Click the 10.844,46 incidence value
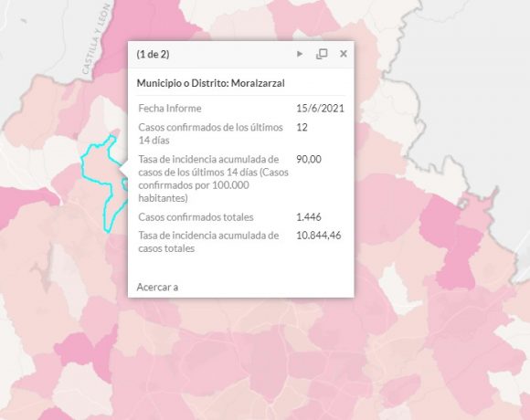Viewport: 530px width, 420px height. (x=318, y=236)
